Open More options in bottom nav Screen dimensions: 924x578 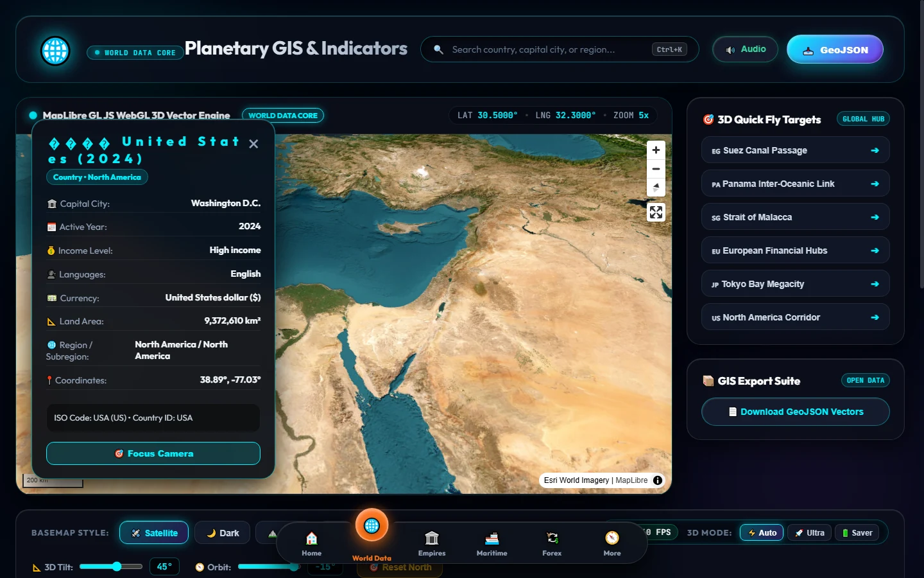tap(612, 543)
